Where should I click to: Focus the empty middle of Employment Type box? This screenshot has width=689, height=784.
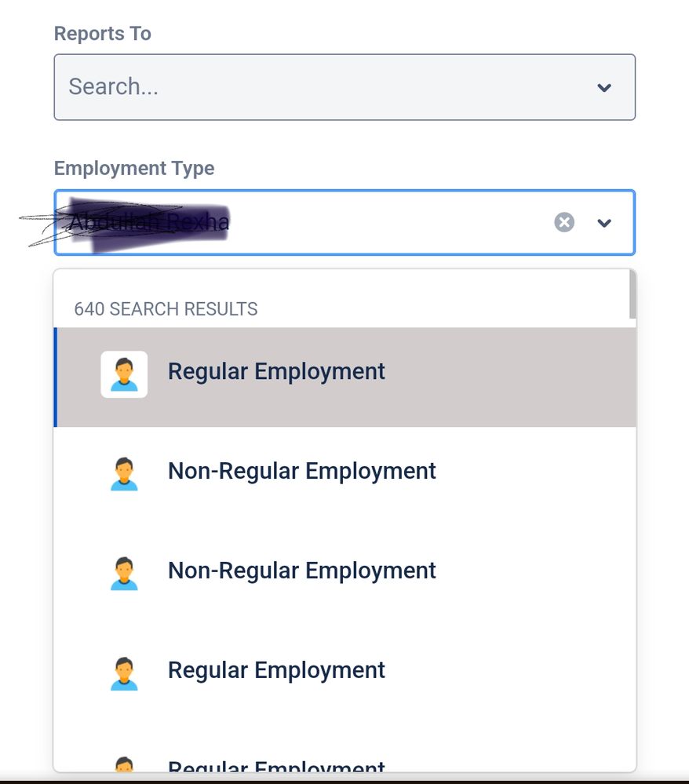point(390,222)
